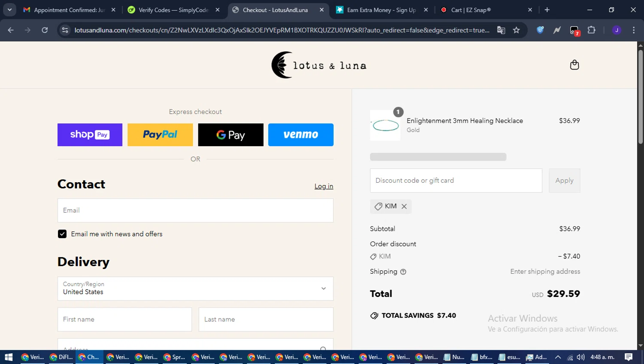This screenshot has height=364, width=644.
Task: Open the shopping bag cart icon
Action: 574,65
